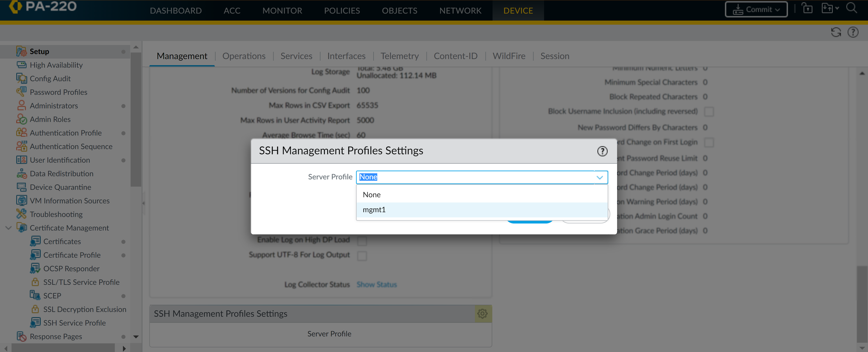The width and height of the screenshot is (868, 352).
Task: Click the page help question mark icon
Action: coord(853,32)
